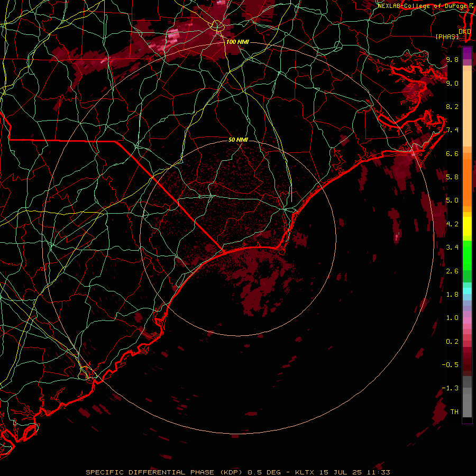
Task: Click the [PHAS] label near the color scale
Action: click(x=447, y=36)
